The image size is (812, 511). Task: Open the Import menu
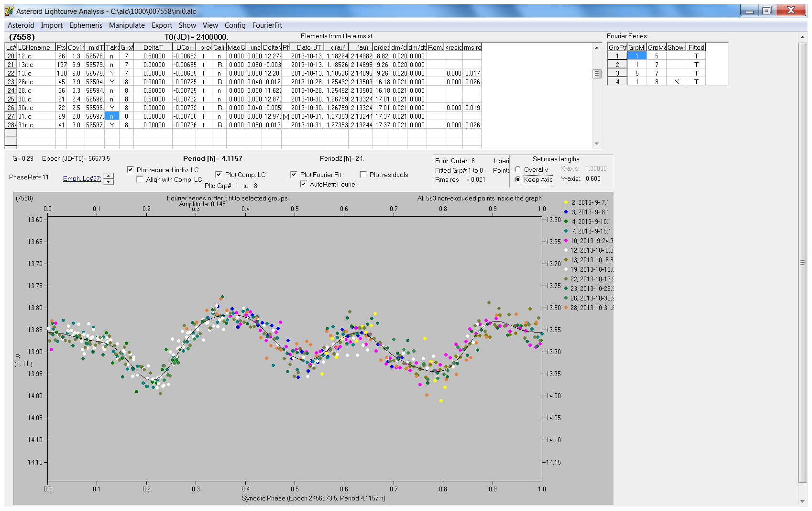click(52, 25)
